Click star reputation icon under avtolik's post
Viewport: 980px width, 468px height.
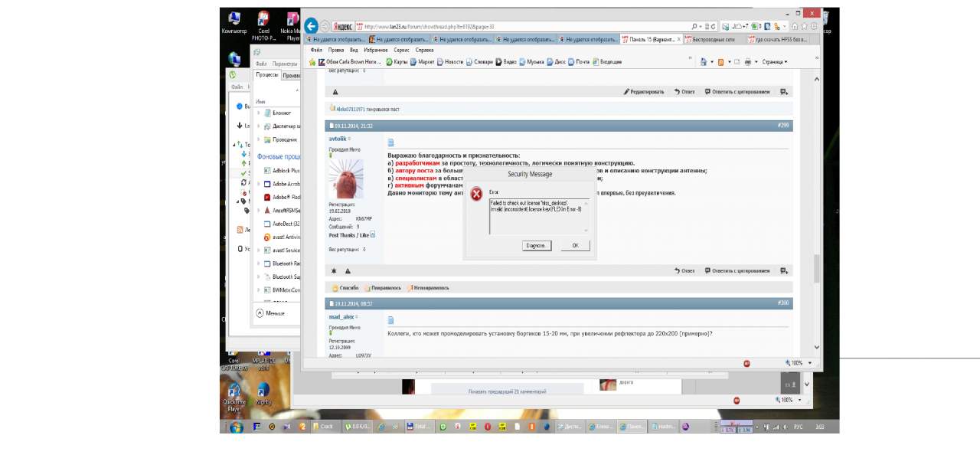[334, 270]
